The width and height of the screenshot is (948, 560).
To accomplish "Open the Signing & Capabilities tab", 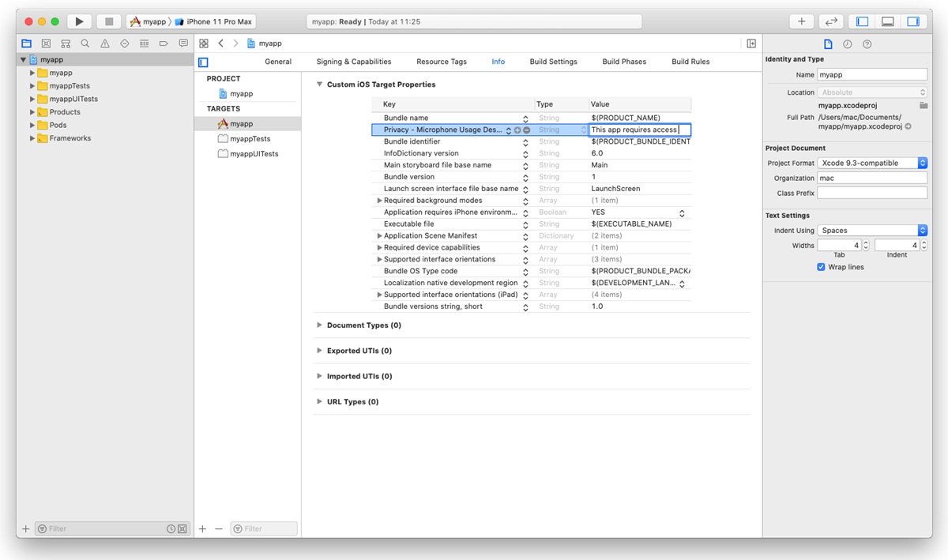I will point(353,62).
